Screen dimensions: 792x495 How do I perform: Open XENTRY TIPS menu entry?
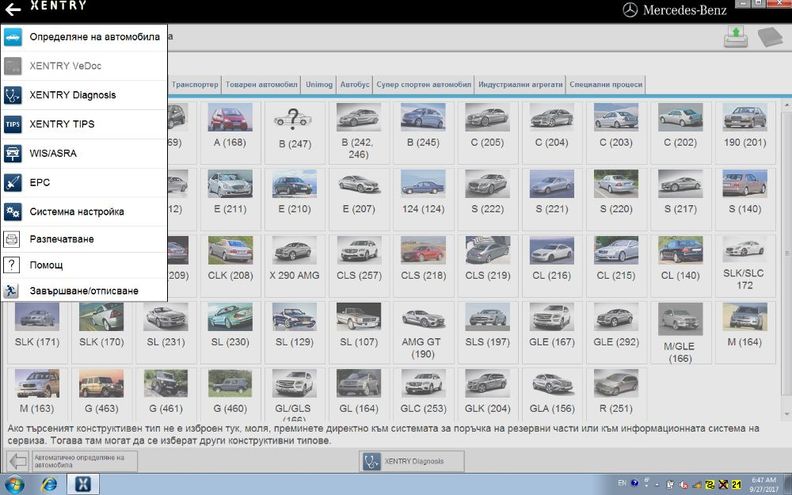[84, 124]
